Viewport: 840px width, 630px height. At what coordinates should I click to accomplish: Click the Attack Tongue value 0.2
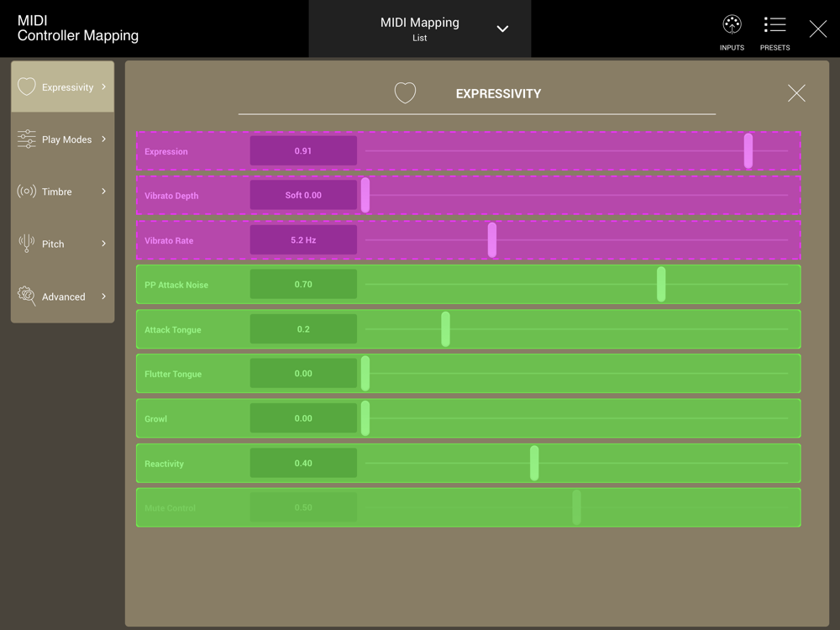[x=303, y=329]
